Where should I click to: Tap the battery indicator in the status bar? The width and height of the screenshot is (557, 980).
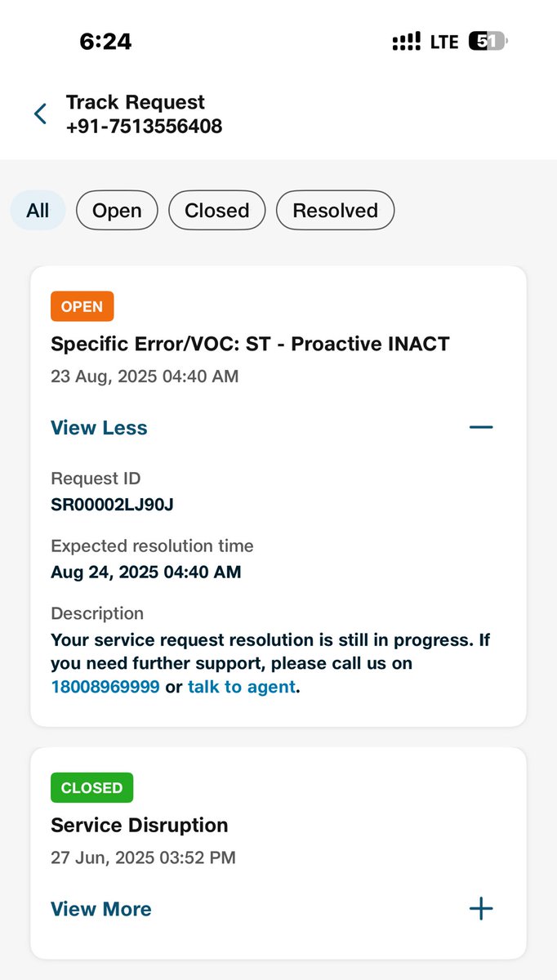488,42
